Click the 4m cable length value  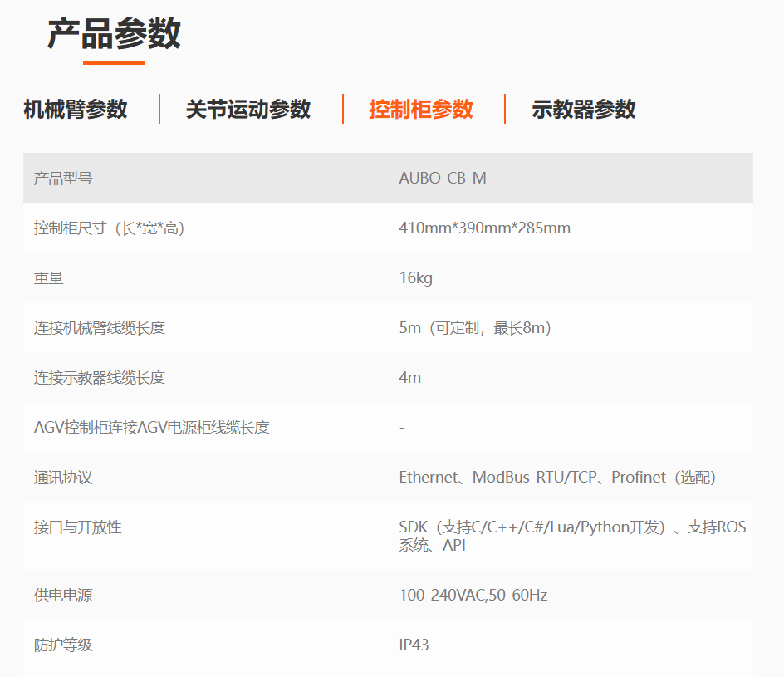[410, 377]
